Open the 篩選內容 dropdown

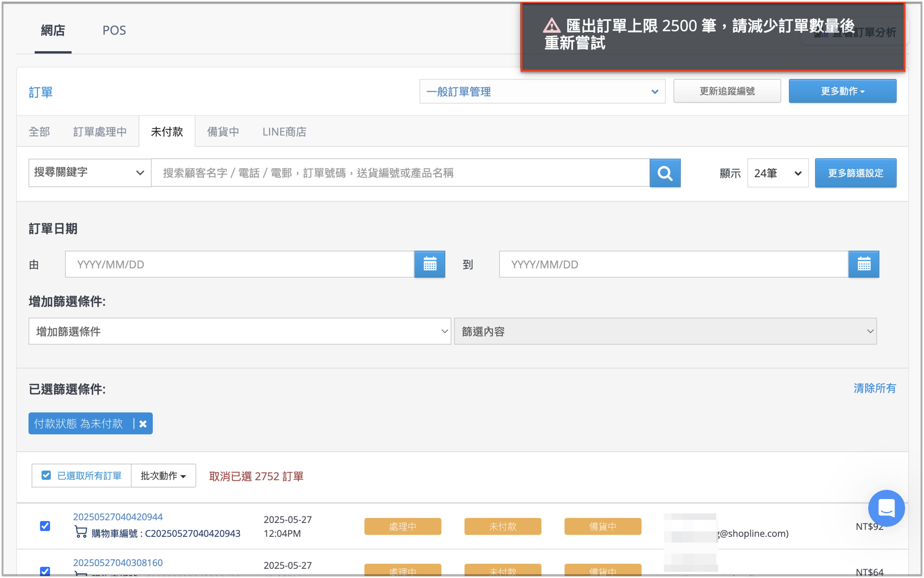point(665,331)
